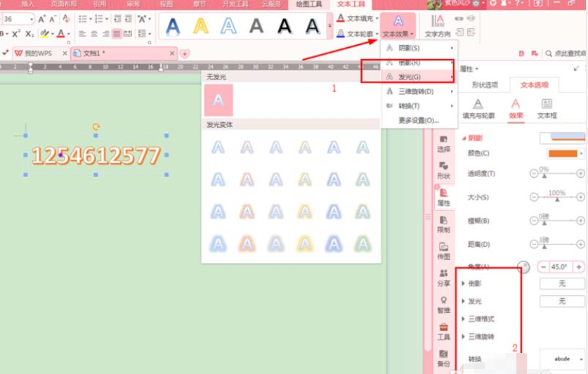Choose 更多设置(O)... from the menu
This screenshot has height=374, width=588.
pos(419,120)
